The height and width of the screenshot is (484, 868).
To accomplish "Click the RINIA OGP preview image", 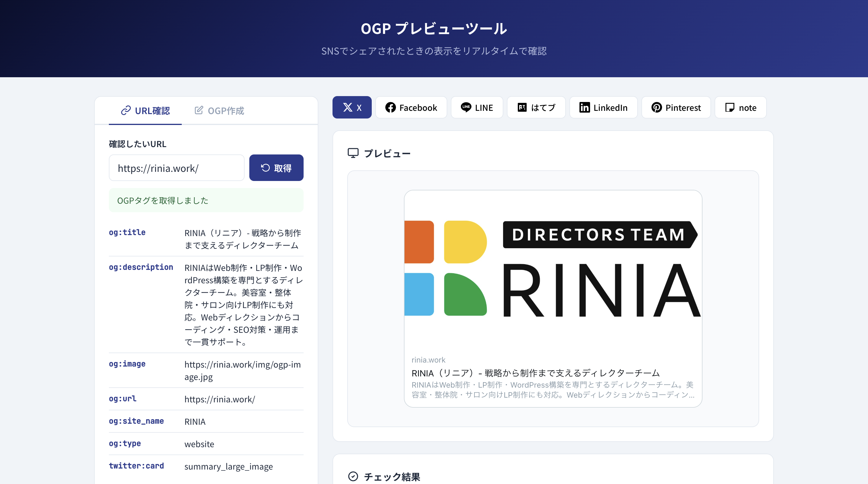I will coord(553,270).
